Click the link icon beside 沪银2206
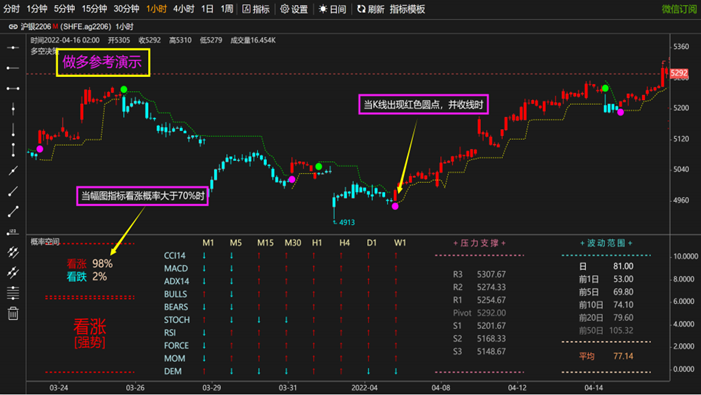 [x=13, y=27]
